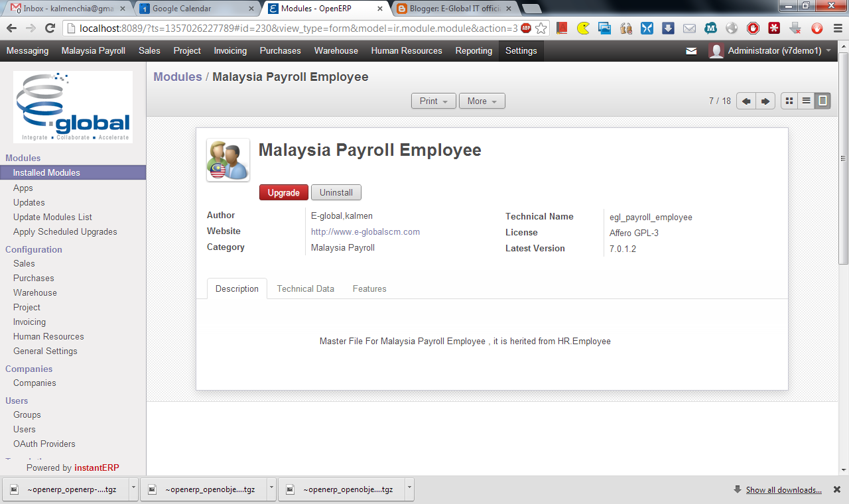Click the grey arrow with red X icon
This screenshot has width=849, height=504.
796,29
